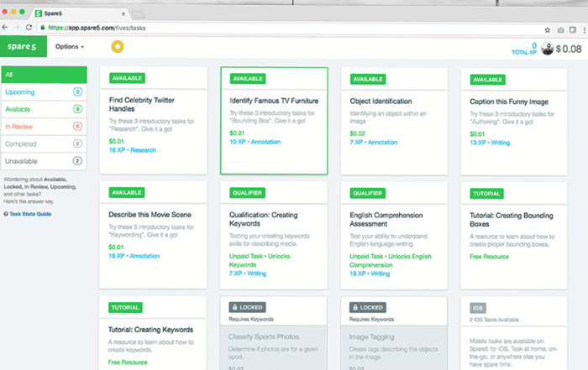The height and width of the screenshot is (370, 588).
Task: Open a new browser tab
Action: point(138,15)
